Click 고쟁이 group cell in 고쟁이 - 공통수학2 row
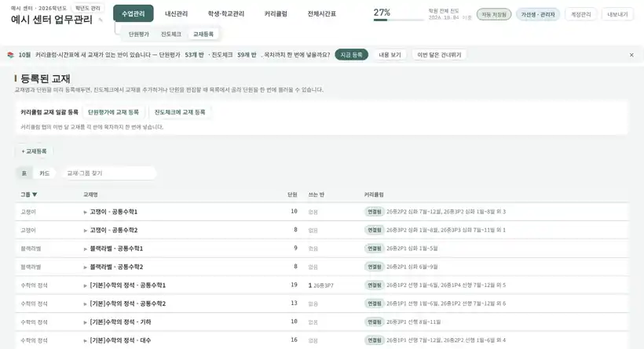Image resolution: width=644 pixels, height=349 pixels. tap(28, 230)
